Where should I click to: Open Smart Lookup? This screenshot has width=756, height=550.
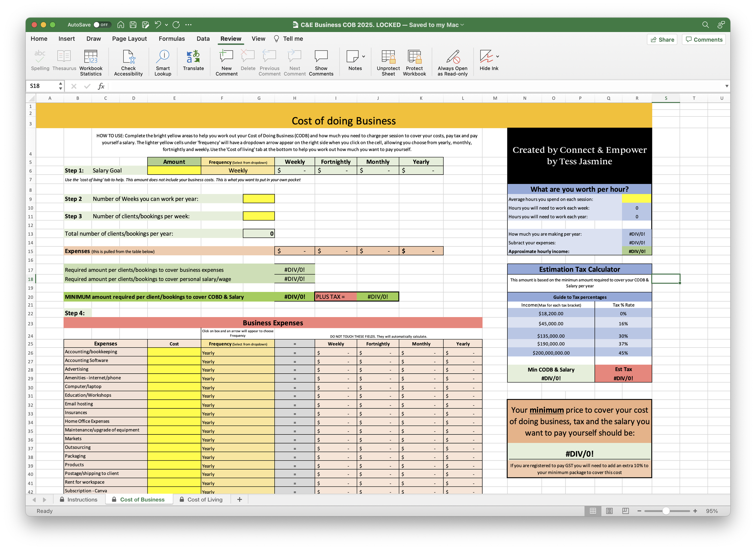click(163, 63)
